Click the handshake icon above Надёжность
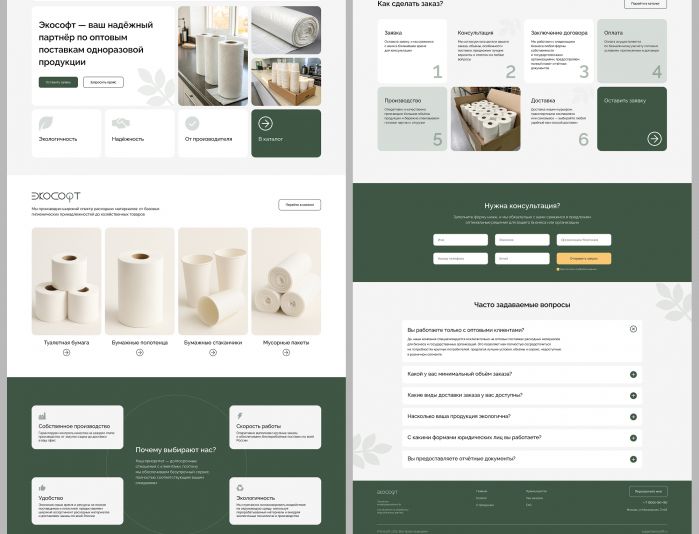This screenshot has height=534, width=699. click(120, 123)
